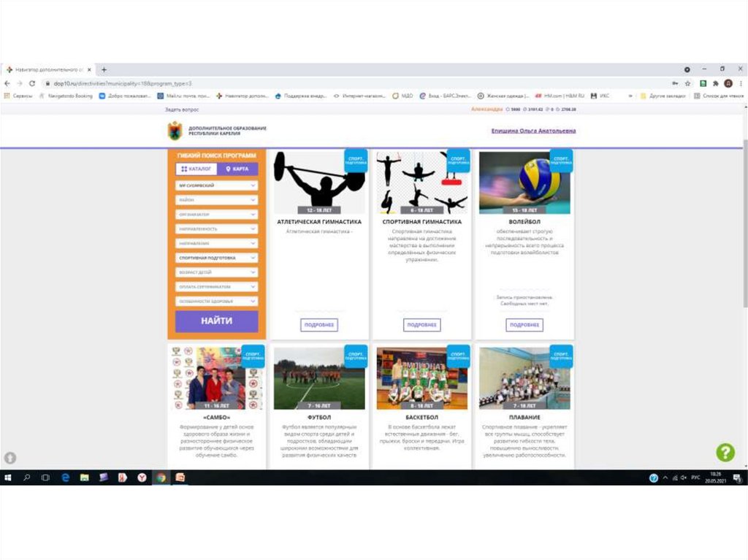The image size is (748, 560).
Task: Click Подробнее under Атлетическая гимнастика
Action: (x=319, y=325)
